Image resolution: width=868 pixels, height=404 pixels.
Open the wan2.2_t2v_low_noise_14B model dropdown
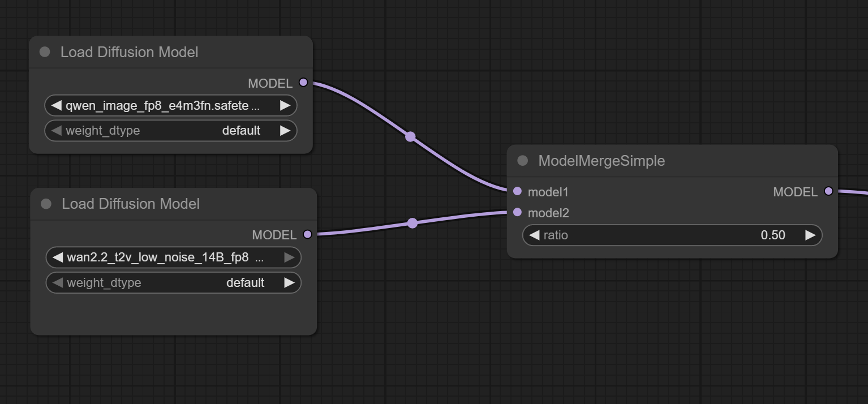pos(173,257)
